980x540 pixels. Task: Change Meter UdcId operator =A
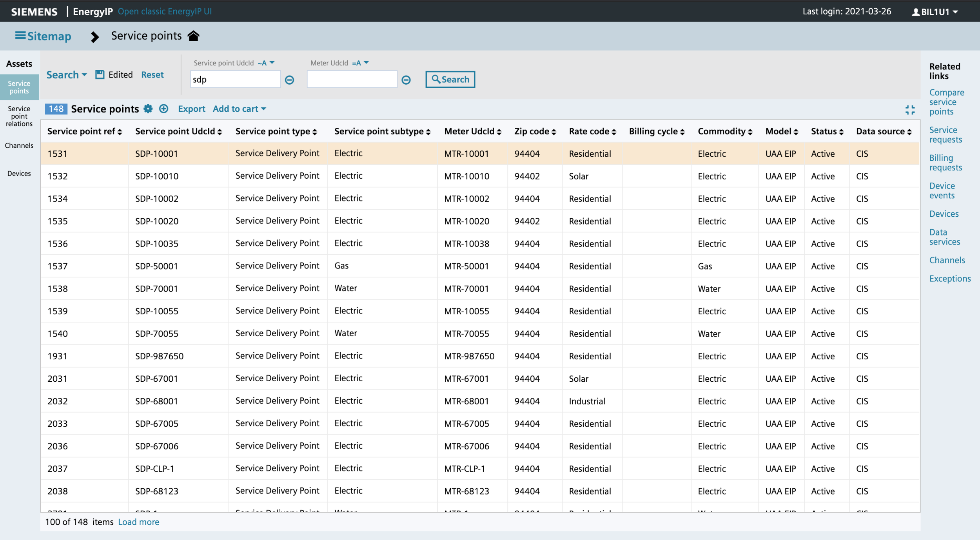point(360,63)
